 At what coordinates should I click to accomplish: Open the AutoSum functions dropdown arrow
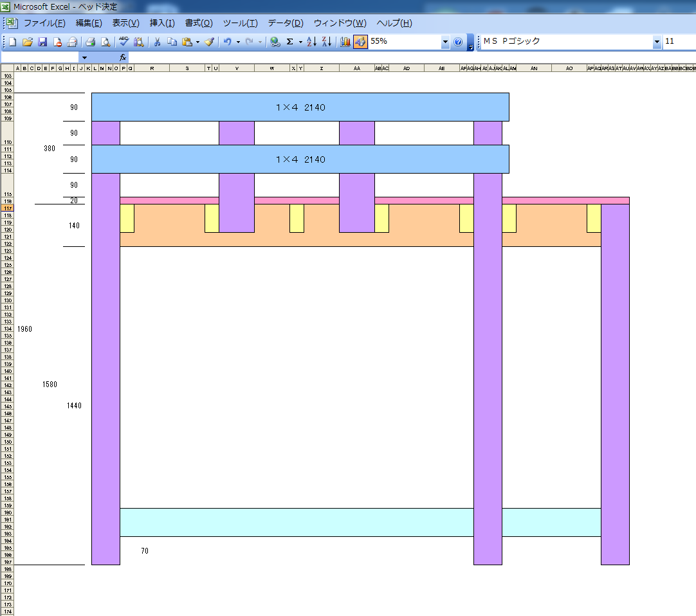click(300, 42)
